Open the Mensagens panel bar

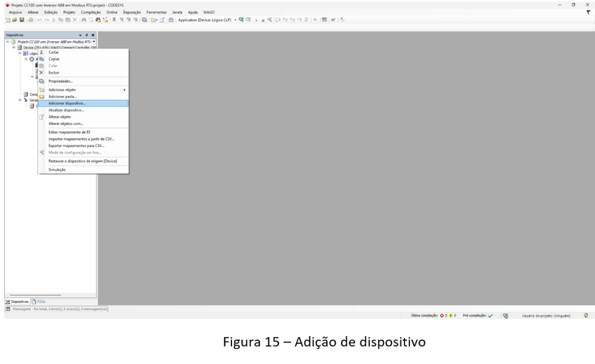coord(57,308)
